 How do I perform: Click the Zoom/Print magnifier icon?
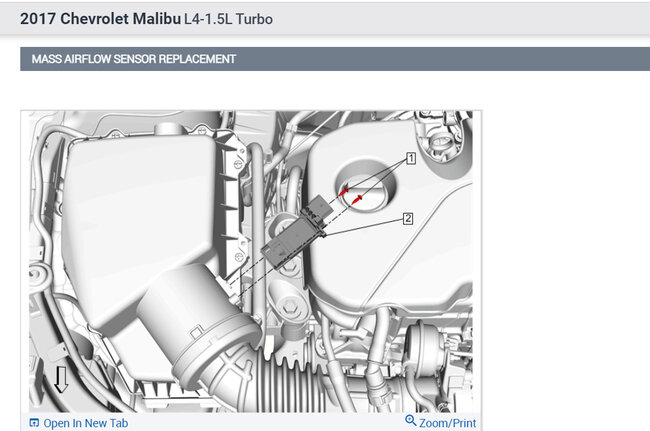coord(410,420)
